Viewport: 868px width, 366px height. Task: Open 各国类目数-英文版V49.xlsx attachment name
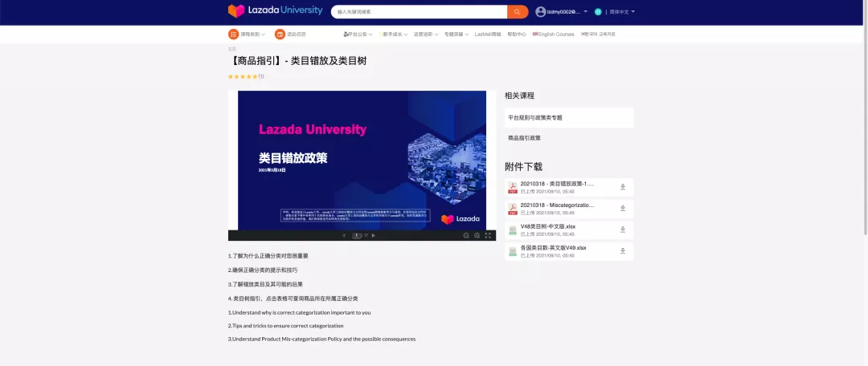point(553,248)
